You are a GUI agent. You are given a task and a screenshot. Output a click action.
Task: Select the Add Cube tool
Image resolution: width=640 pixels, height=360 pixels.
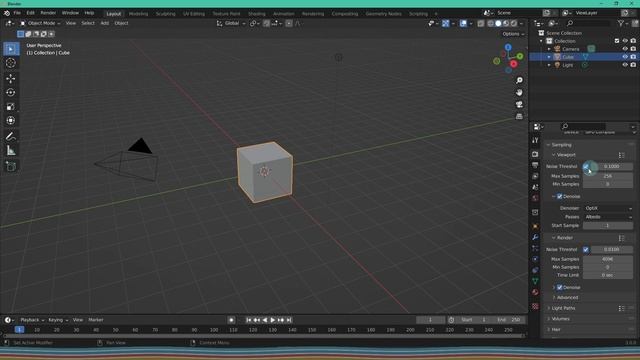11,166
